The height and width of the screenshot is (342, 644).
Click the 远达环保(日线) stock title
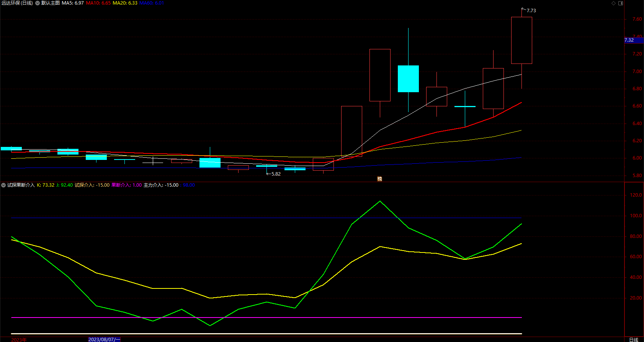point(17,3)
